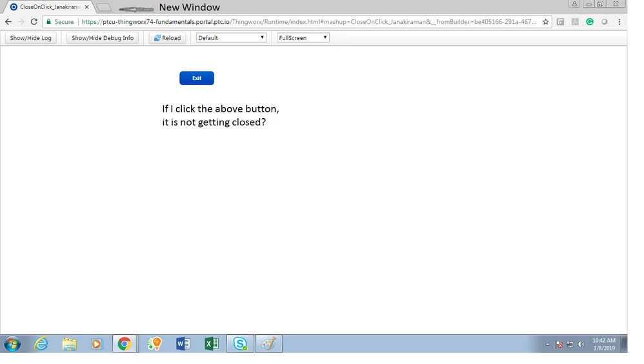Open Skype from taskbar
Screen dimensions: 644x364
(x=240, y=344)
